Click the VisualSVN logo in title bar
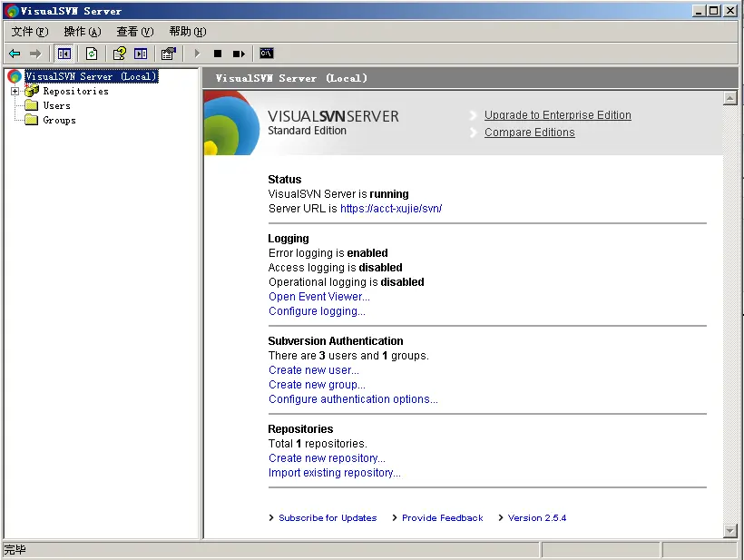Image resolution: width=744 pixels, height=560 pixels. [x=12, y=11]
